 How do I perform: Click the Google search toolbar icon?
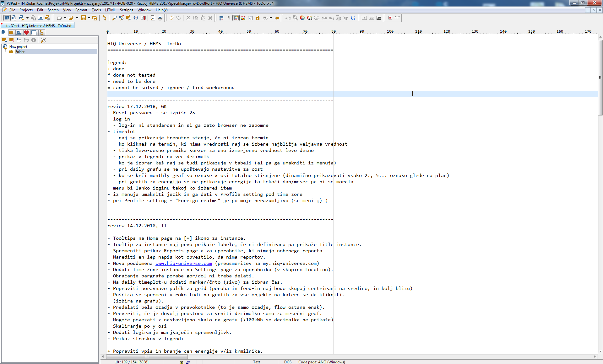[x=353, y=18]
